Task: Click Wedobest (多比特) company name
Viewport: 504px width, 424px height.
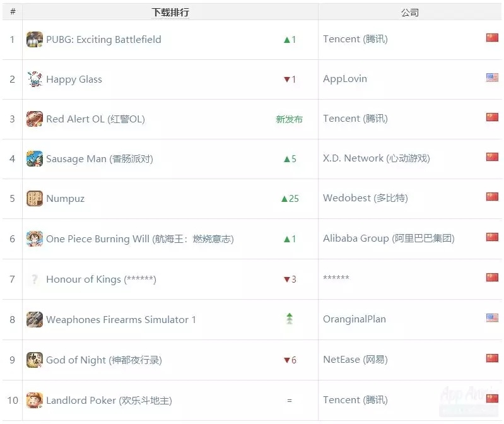Action: 365,198
